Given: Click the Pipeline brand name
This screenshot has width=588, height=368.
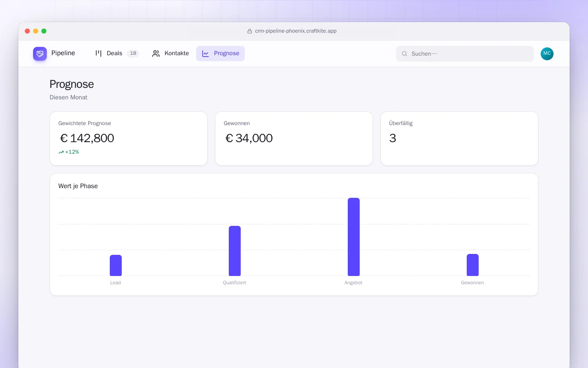Looking at the screenshot, I should point(63,53).
